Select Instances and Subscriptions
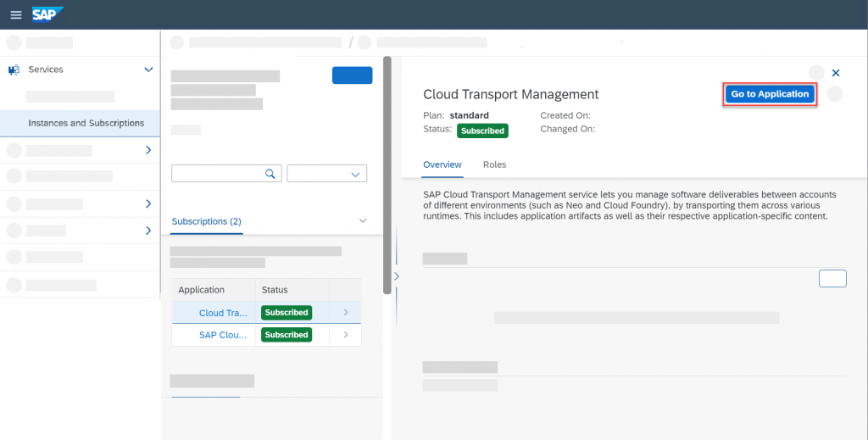The height and width of the screenshot is (440, 868). [x=80, y=123]
